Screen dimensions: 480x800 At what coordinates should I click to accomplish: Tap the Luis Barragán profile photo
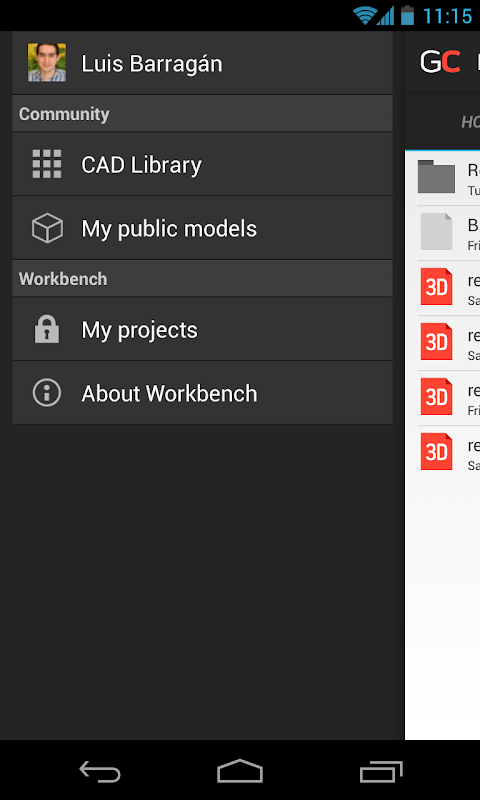(47, 63)
